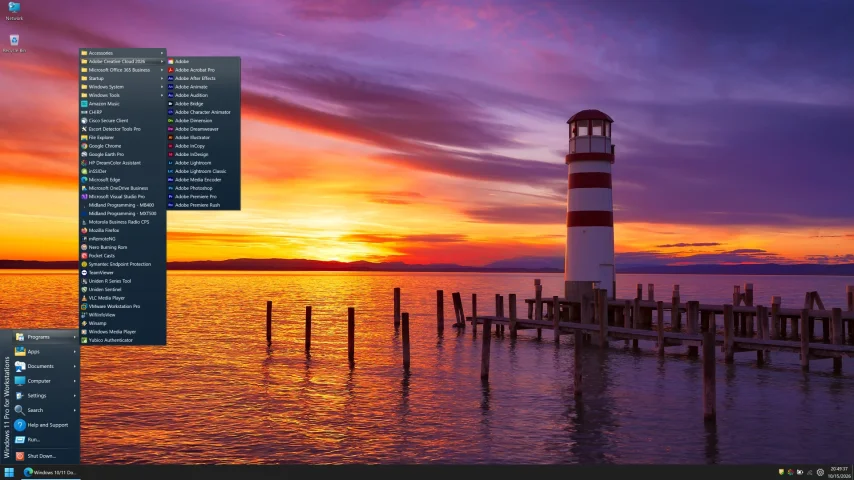This screenshot has height=480, width=854.
Task: Open Adobe Dimension
Action: [204, 120]
